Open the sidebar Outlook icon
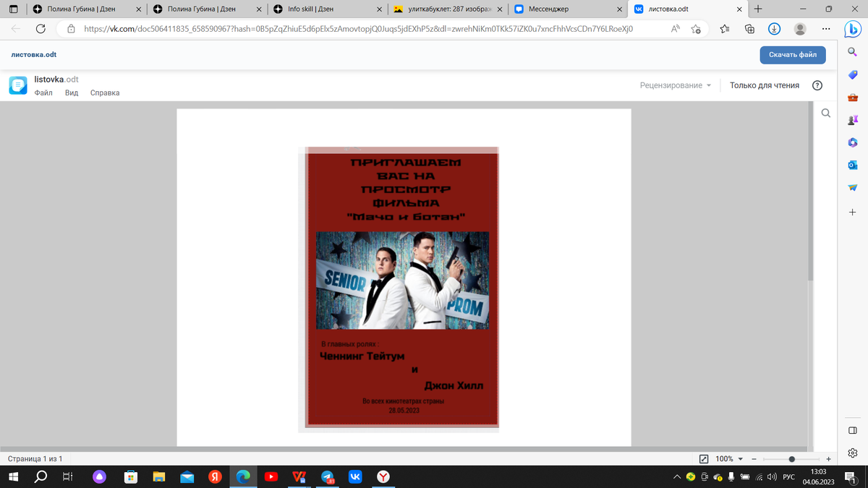868x488 pixels. point(852,166)
